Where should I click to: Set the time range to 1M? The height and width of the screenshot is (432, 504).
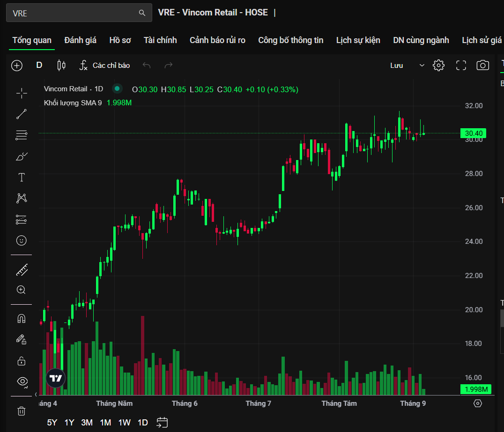coord(105,423)
